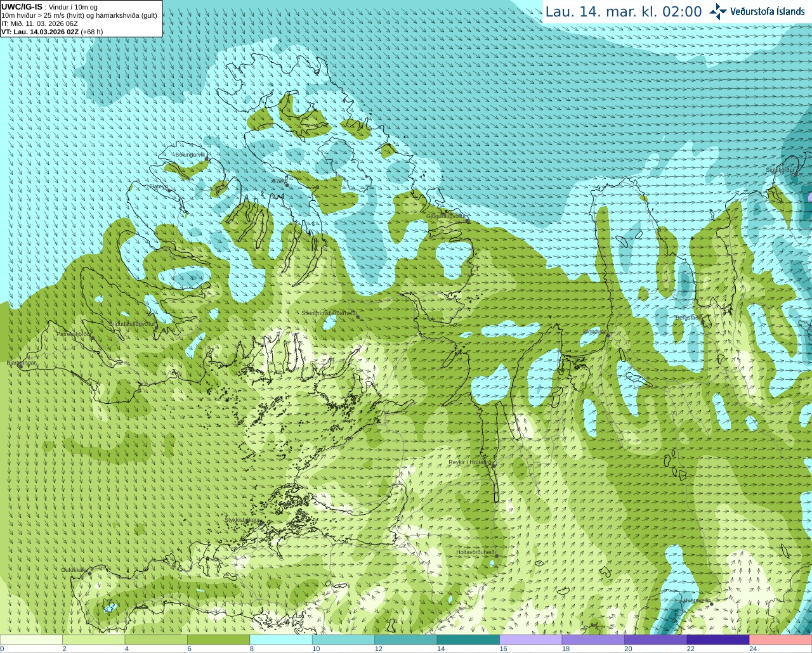Click the Steingrímsfjarðarheiði station label
This screenshot has height=653, width=812.
click(x=329, y=313)
